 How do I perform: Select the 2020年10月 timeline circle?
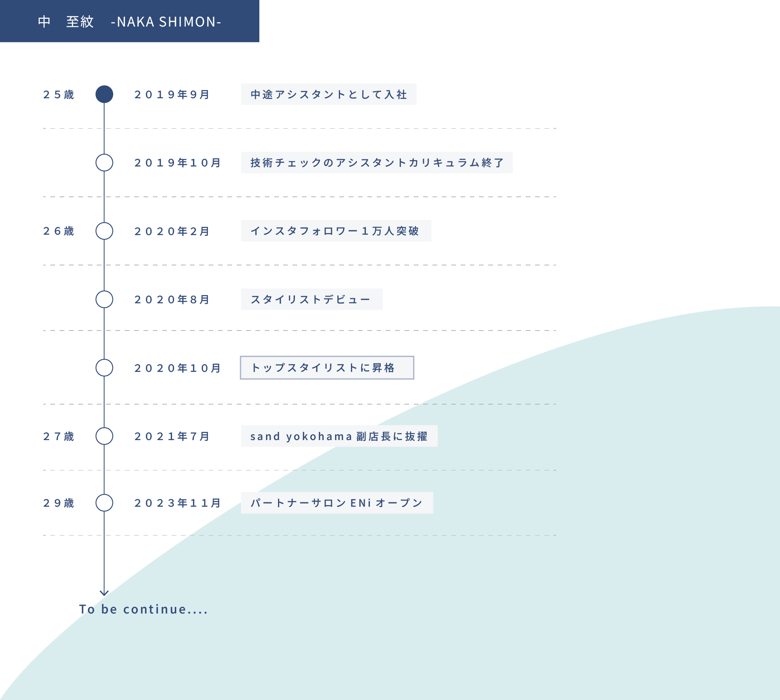tap(104, 368)
